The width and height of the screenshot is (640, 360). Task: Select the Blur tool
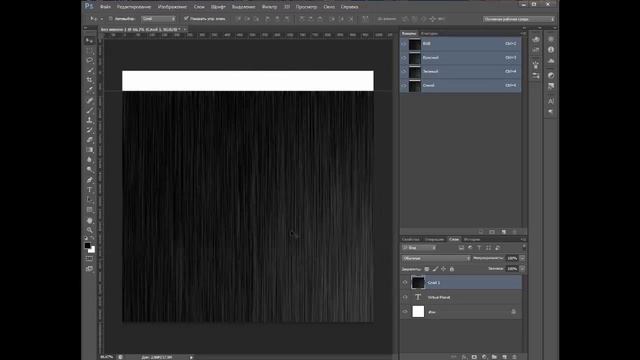tap(89, 160)
